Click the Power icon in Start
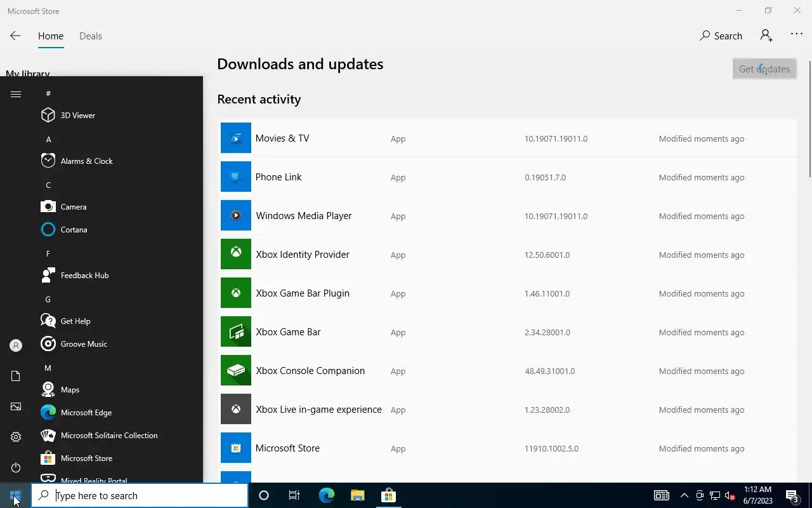The height and width of the screenshot is (508, 812). click(x=16, y=467)
